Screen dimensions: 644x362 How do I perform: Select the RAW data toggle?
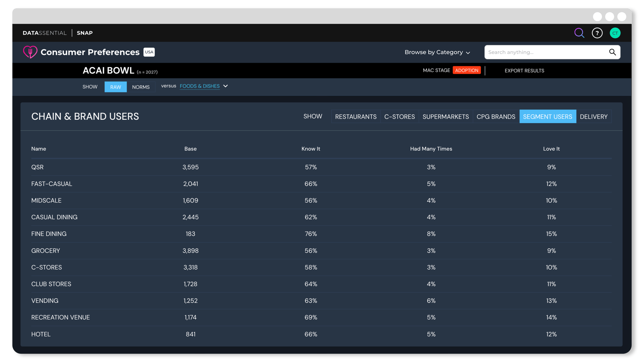[x=115, y=87]
